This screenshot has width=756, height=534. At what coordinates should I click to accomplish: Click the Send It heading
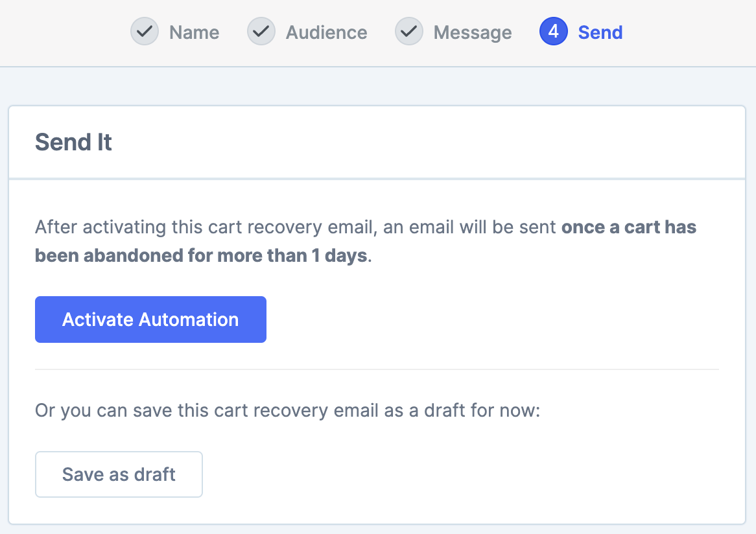point(73,142)
